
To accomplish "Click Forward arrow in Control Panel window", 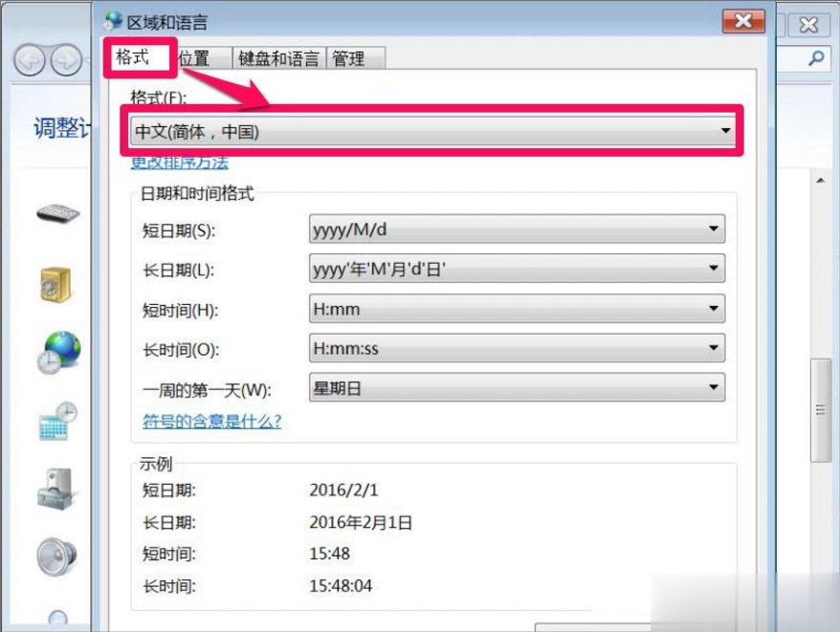I will click(x=66, y=60).
